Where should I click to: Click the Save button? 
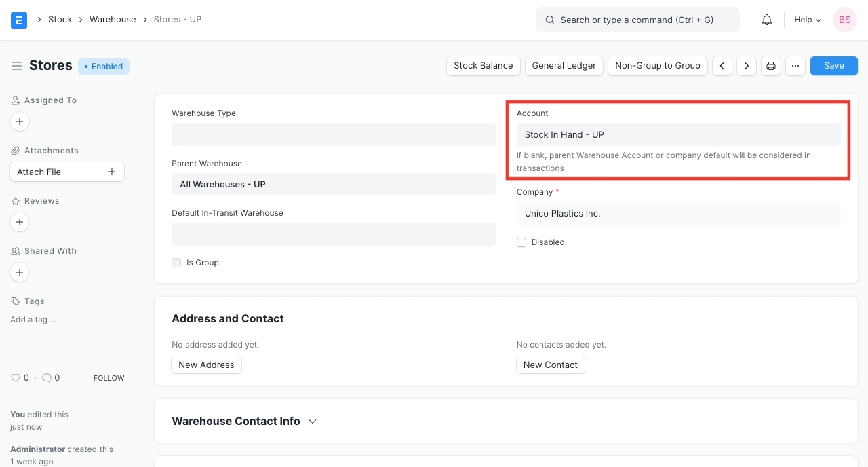[833, 66]
